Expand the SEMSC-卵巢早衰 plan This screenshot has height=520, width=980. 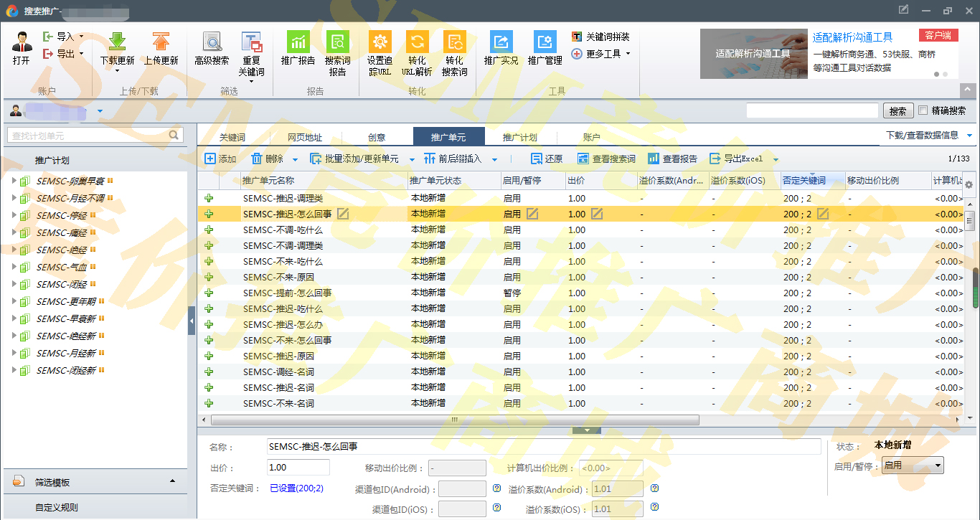pyautogui.click(x=14, y=181)
